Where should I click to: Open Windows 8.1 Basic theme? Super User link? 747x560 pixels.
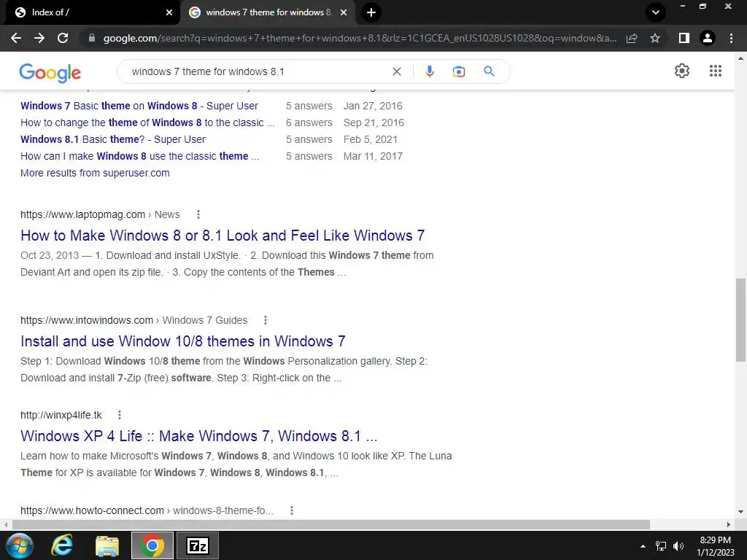tap(113, 139)
